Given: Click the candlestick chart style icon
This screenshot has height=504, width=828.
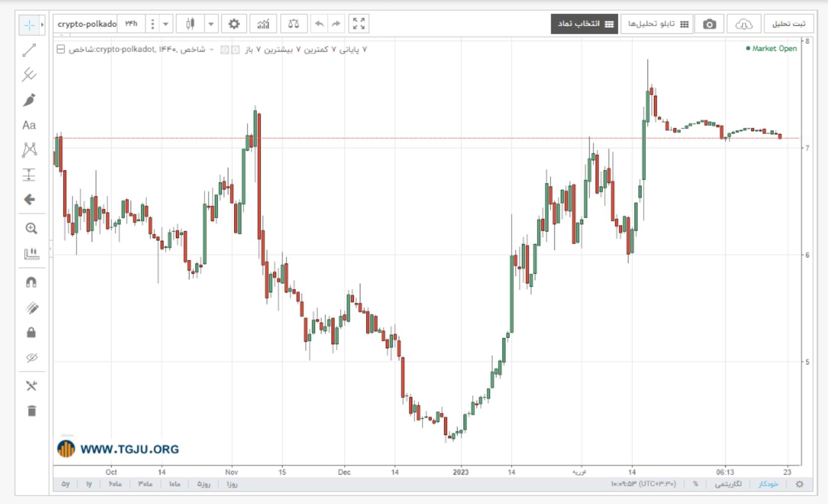Looking at the screenshot, I should click(x=190, y=24).
